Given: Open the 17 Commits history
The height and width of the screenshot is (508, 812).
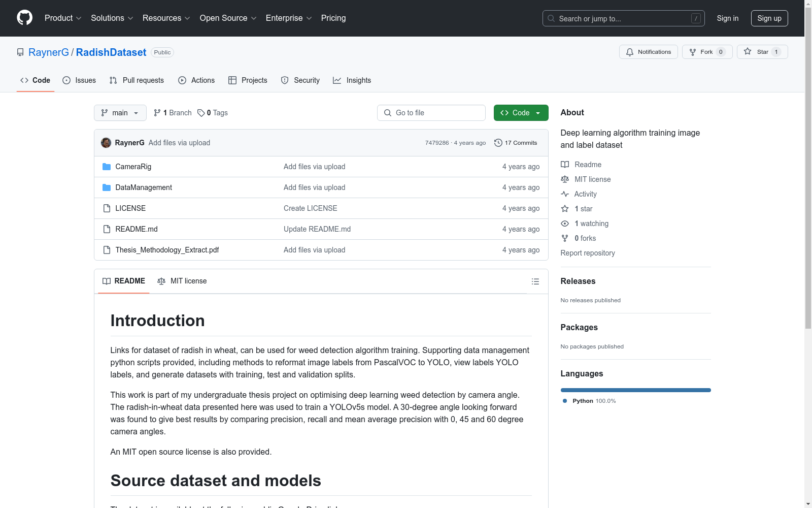Looking at the screenshot, I should pos(516,143).
